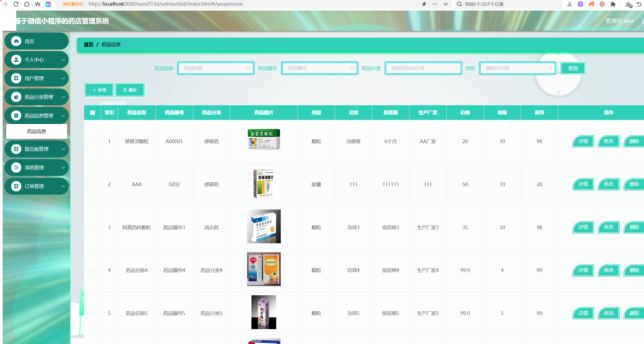This screenshot has height=344, width=644.
Task: Click the browser home page icon
Action: pos(27,4)
